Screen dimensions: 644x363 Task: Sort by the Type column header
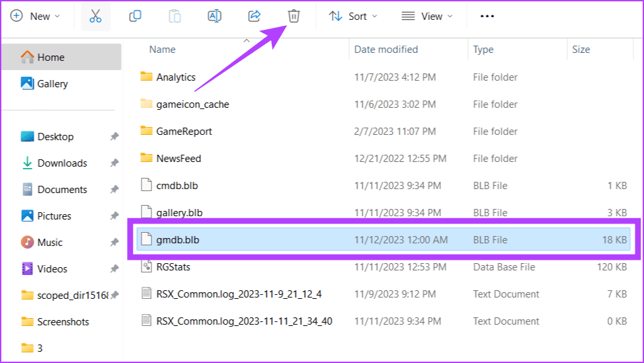coord(483,50)
